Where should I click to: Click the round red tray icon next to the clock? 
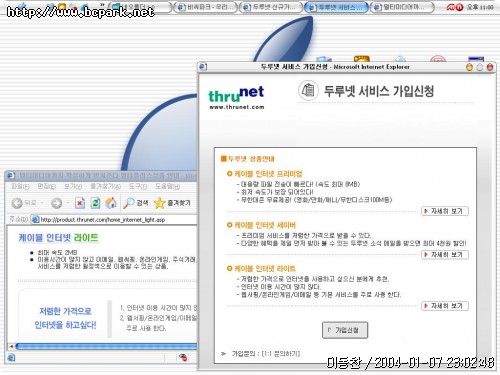pos(459,7)
